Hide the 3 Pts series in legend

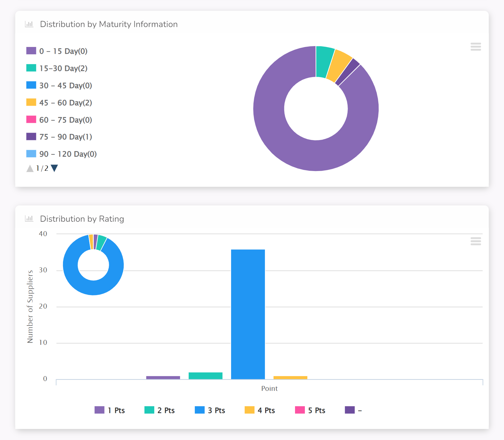click(x=210, y=410)
